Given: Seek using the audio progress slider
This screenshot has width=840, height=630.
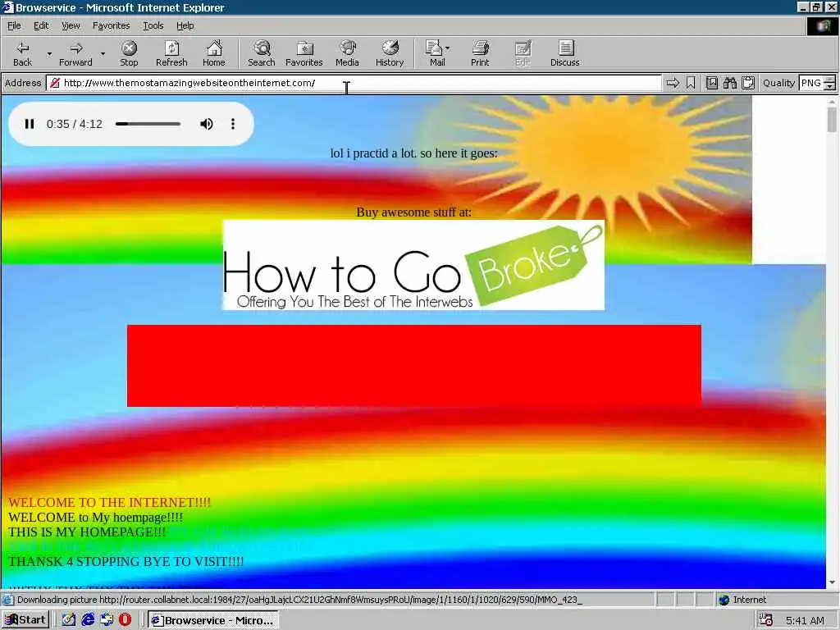Looking at the screenshot, I should point(148,124).
